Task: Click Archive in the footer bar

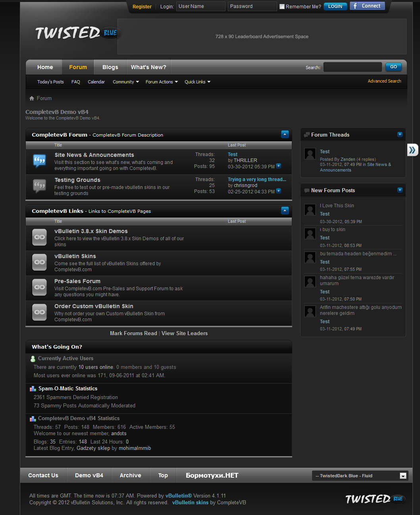Action: tap(131, 475)
